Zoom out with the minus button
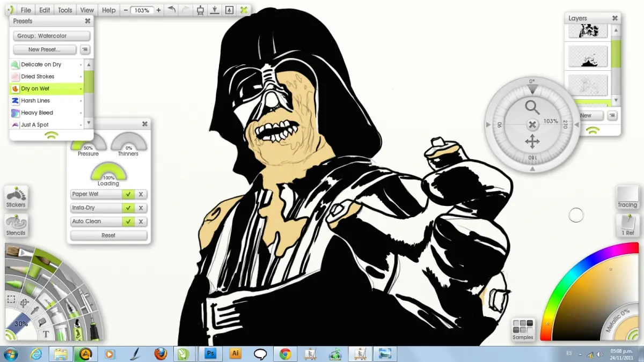The image size is (644, 362). coord(125,10)
